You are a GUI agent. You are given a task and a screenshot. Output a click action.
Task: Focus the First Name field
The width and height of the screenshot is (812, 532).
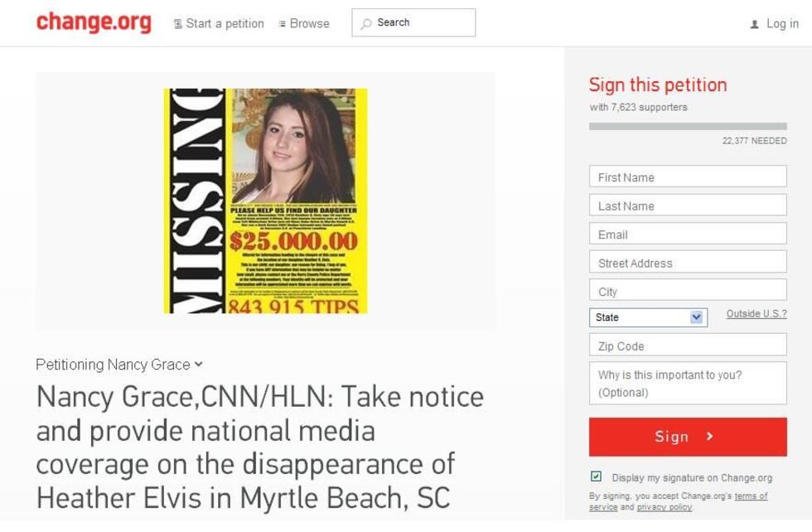[x=688, y=177]
